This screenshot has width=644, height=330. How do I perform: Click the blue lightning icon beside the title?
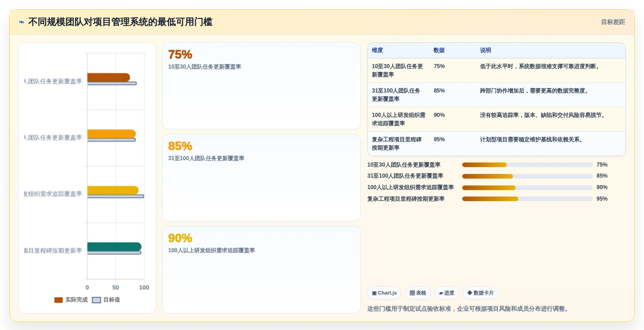pos(21,22)
